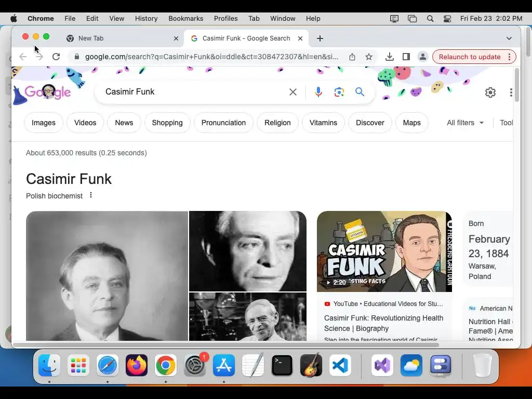Screen dimensions: 532x399
Task: Select the Images filter chip
Action: [44, 123]
